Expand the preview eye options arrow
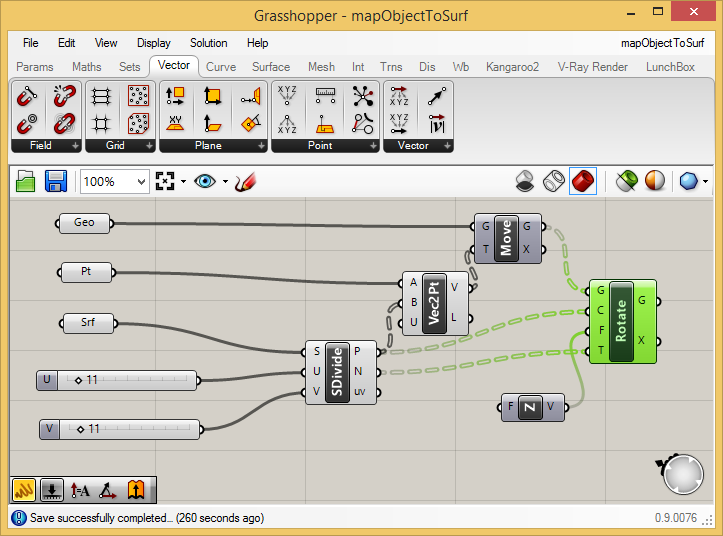The image size is (723, 536). click(x=225, y=181)
